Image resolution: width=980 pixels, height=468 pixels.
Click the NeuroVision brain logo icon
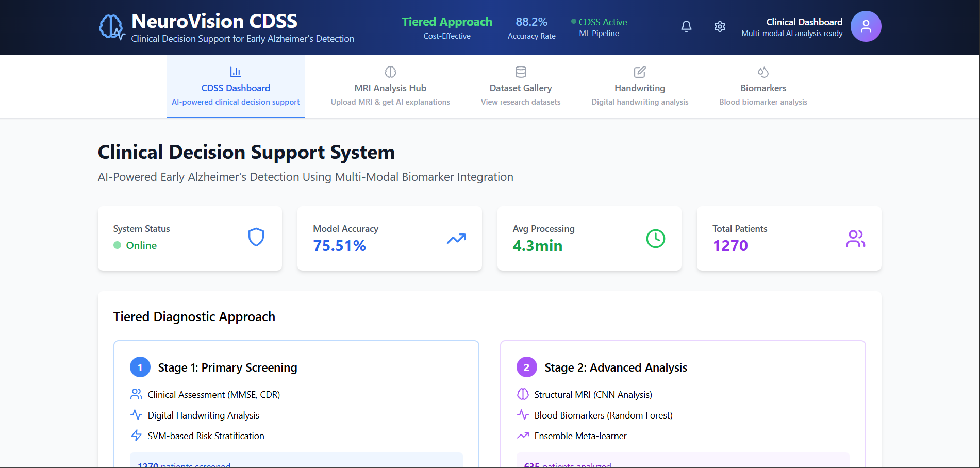click(x=111, y=27)
